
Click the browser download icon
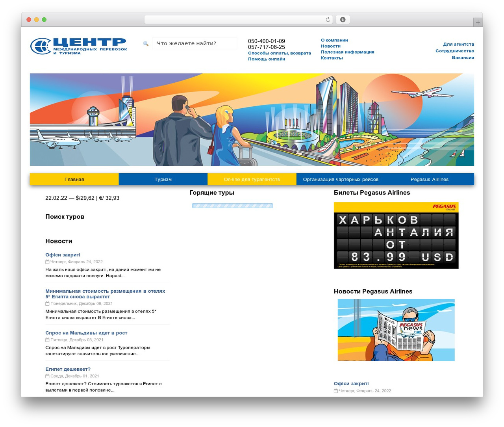(343, 20)
